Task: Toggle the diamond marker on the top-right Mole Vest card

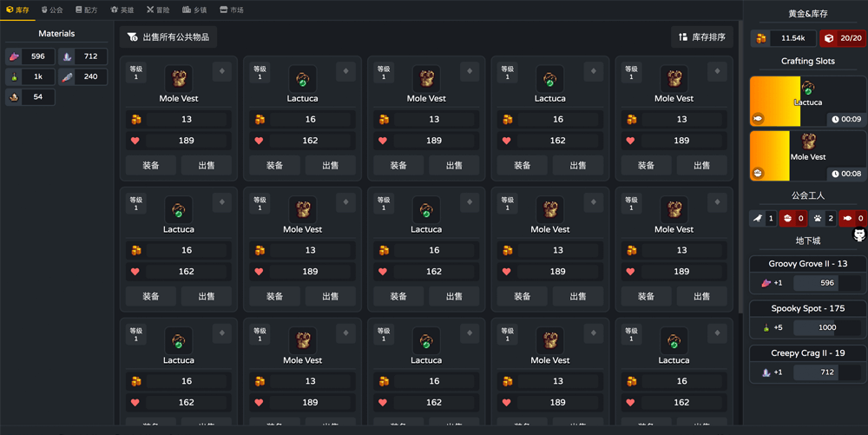Action: tap(717, 71)
